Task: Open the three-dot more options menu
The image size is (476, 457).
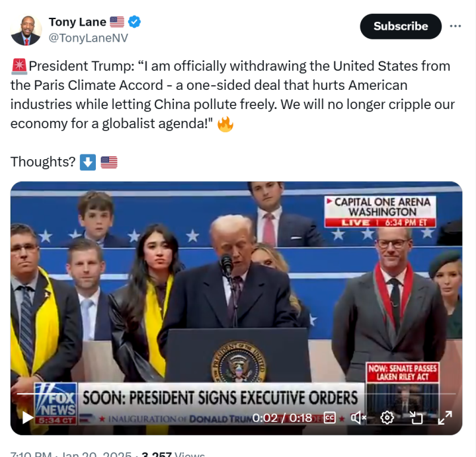Action: click(456, 26)
